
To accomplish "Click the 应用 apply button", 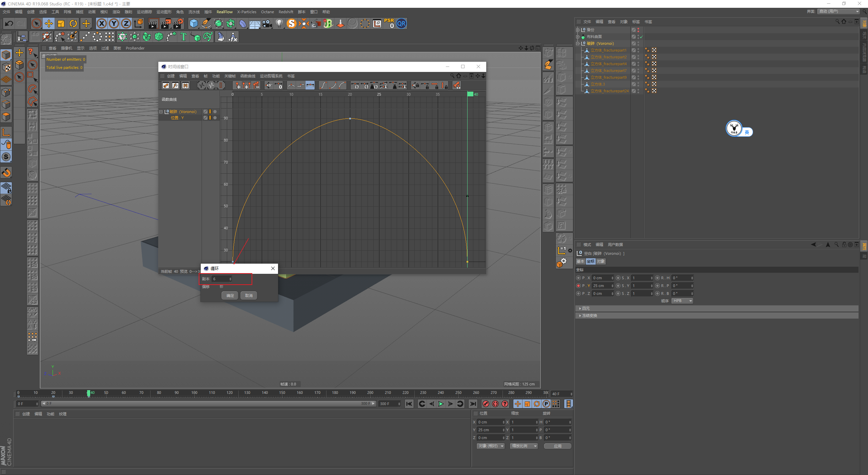I will [557, 446].
